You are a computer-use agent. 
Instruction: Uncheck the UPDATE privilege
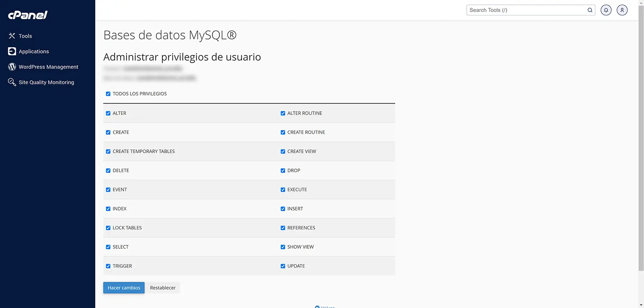pos(283,266)
